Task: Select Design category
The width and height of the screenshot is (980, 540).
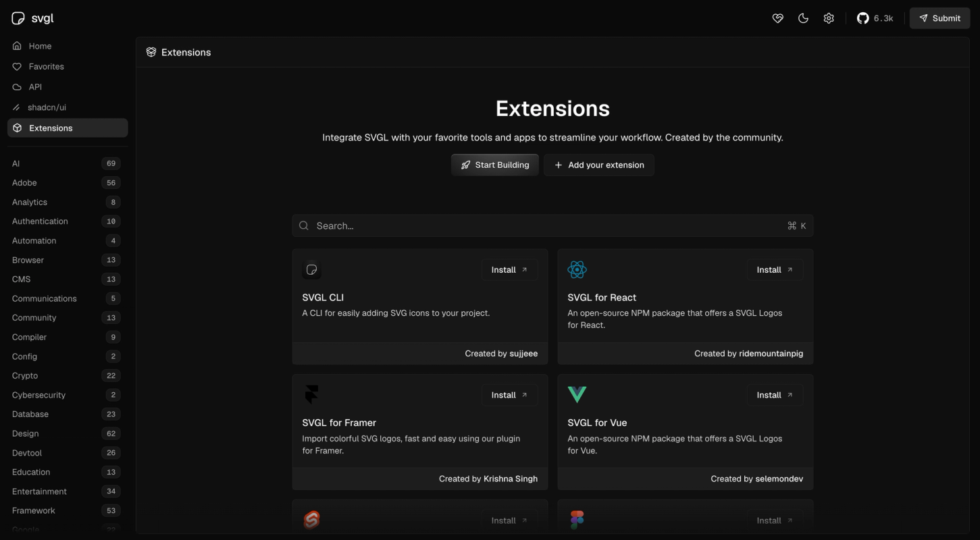Action: (x=66, y=433)
